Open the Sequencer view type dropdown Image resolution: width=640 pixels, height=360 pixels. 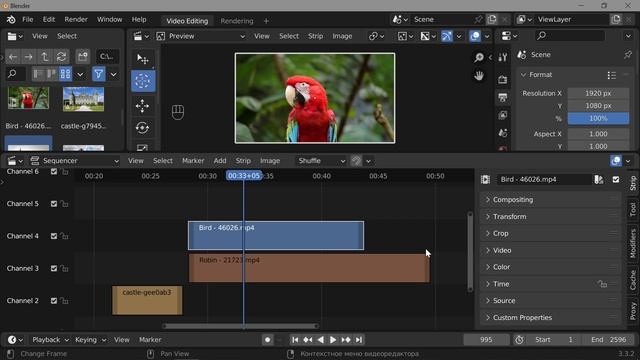tap(74, 161)
